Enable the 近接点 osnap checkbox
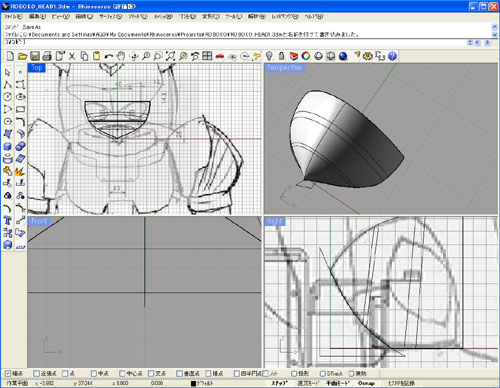Viewport: 500px width, 388px height. click(x=36, y=373)
